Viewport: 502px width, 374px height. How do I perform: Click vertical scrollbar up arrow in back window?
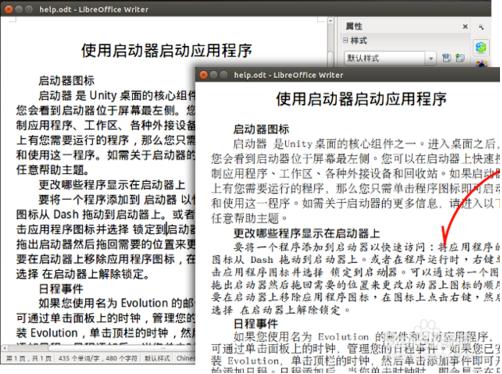(330, 21)
